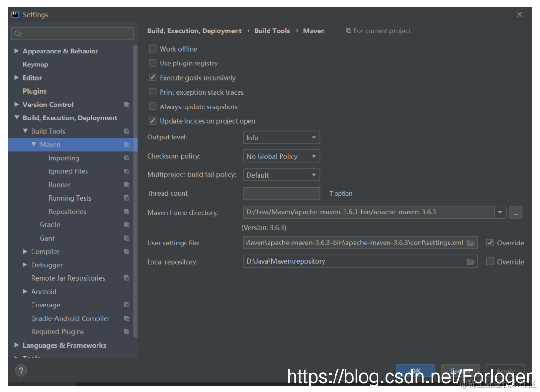This screenshot has height=392, width=540.
Task: Click the help question mark button
Action: (21, 371)
